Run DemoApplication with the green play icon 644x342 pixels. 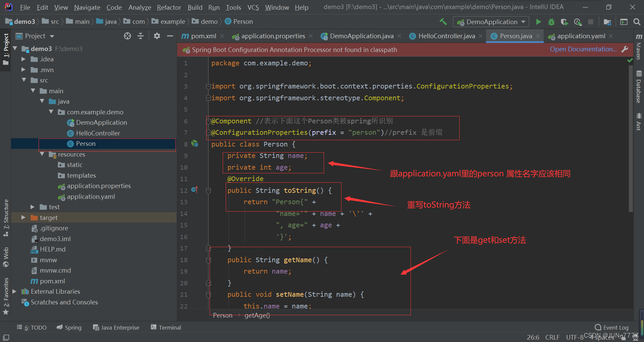[538, 22]
